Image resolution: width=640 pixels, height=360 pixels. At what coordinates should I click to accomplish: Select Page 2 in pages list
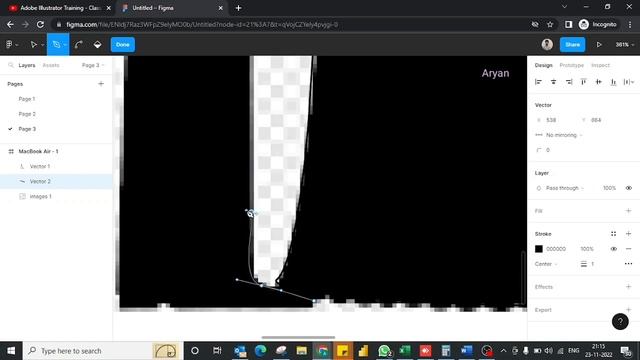click(27, 114)
